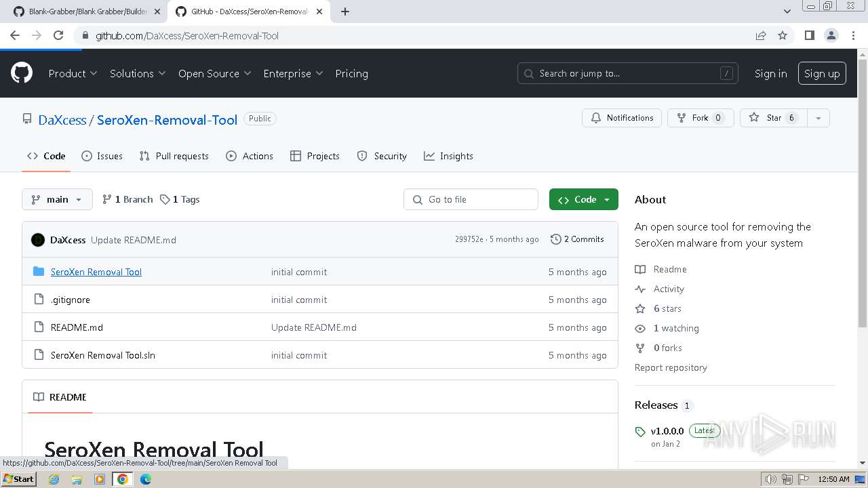
Task: Open the main branch selector dropdown
Action: click(57, 199)
